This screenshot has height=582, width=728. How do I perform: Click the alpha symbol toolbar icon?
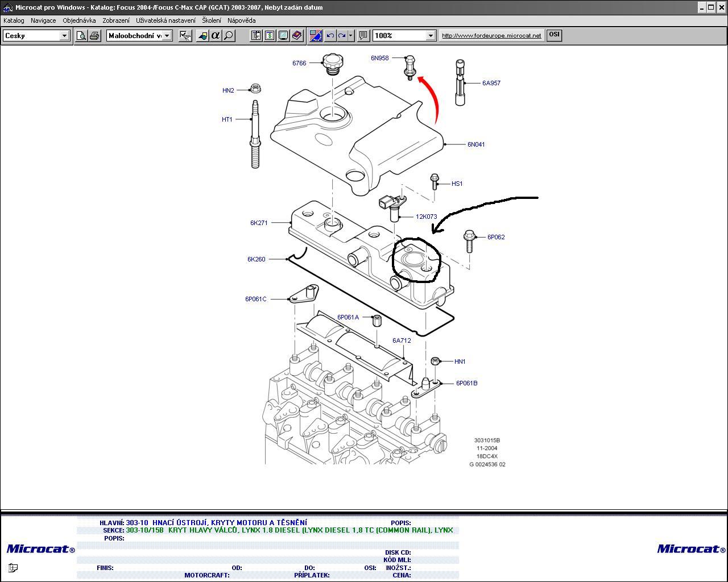[215, 35]
